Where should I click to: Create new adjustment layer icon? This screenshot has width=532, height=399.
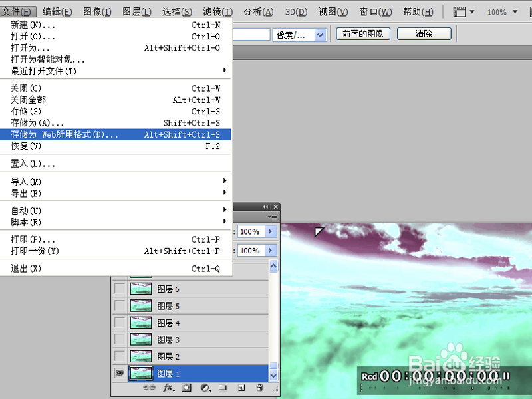(205, 388)
